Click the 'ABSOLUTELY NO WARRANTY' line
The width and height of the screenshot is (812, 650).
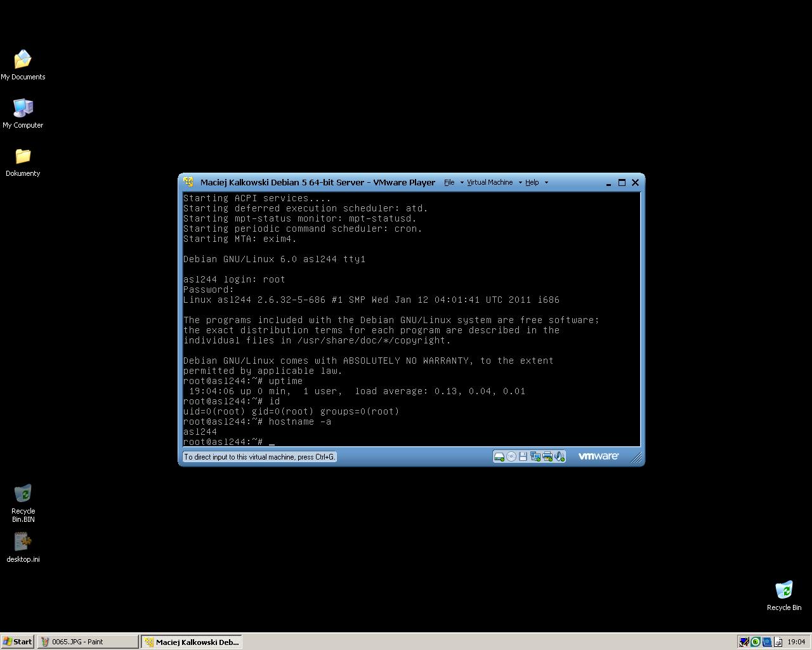click(x=369, y=361)
